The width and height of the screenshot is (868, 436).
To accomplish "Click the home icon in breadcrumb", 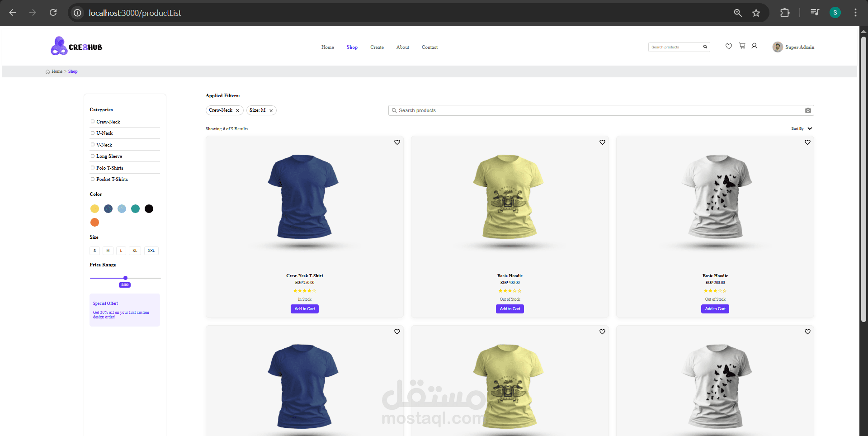I will pos(47,71).
